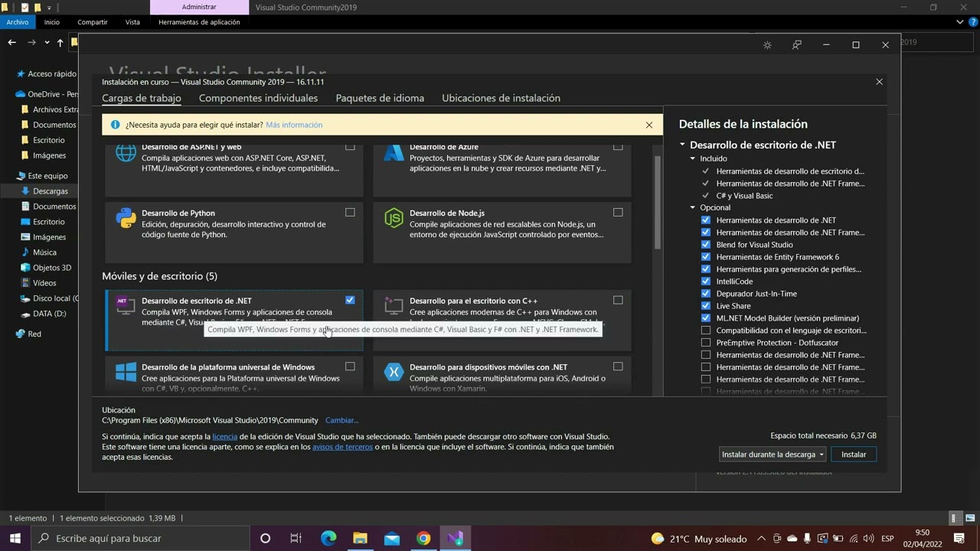Click the .NET desktop development icon

click(126, 305)
